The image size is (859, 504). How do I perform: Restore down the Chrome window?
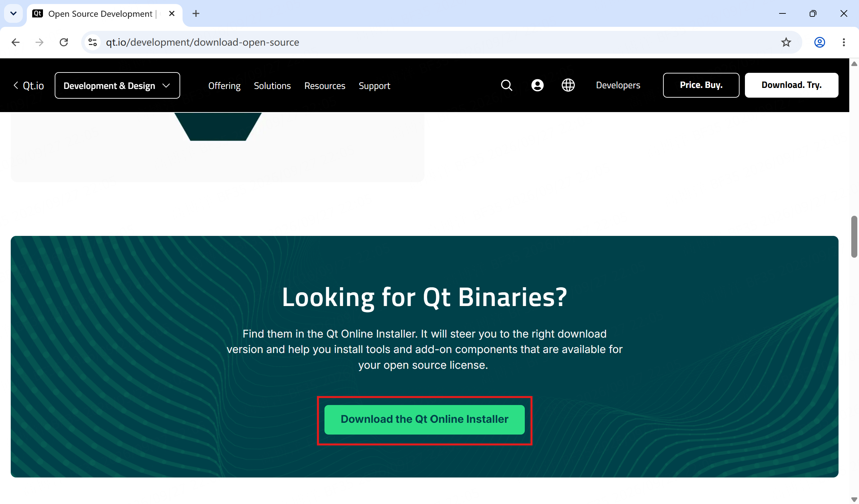[813, 14]
